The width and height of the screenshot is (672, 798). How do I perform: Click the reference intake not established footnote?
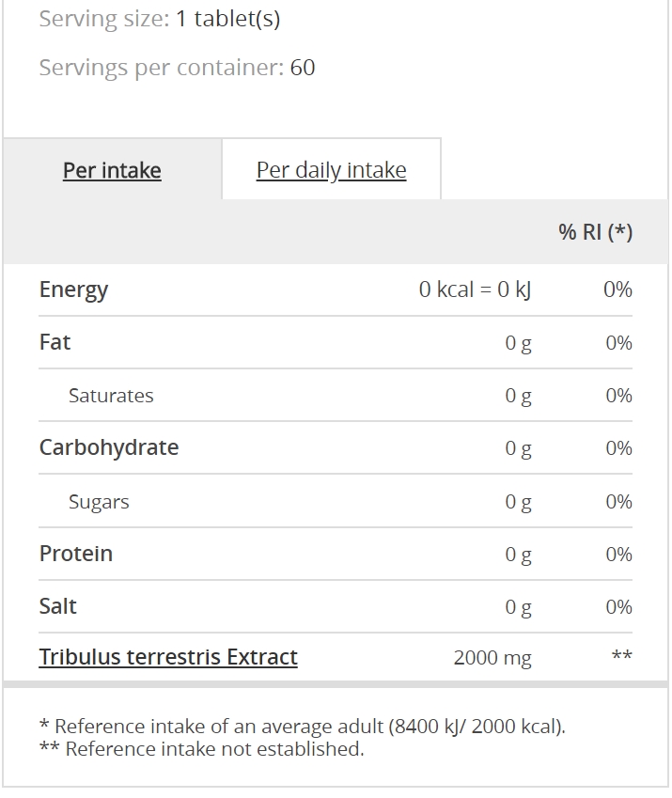point(201,749)
